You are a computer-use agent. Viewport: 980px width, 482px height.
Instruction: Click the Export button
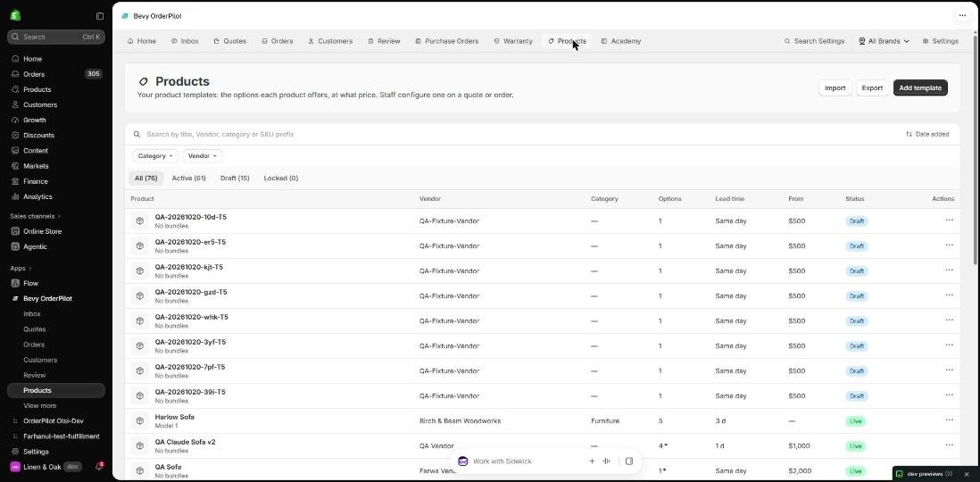click(x=872, y=88)
